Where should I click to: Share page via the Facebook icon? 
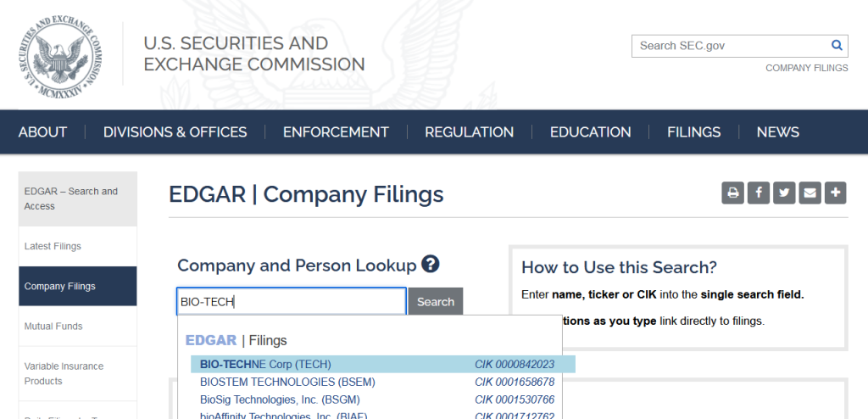(759, 193)
